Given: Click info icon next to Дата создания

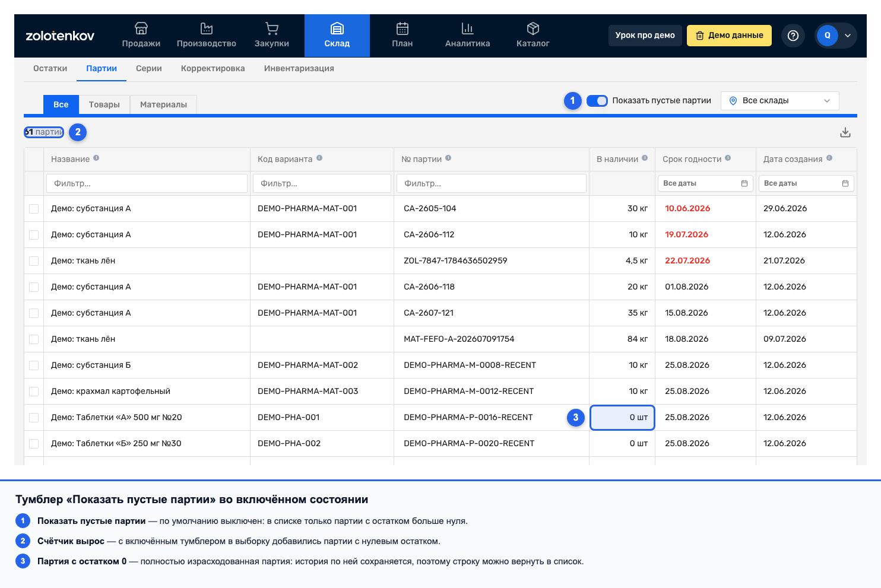Looking at the screenshot, I should click(x=829, y=158).
